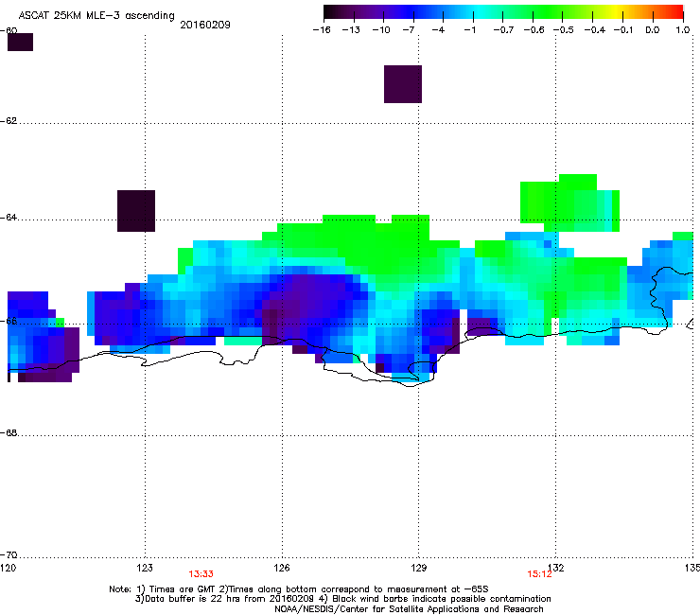The height and width of the screenshot is (615, 700).
Task: Click the dark data square beside the -60 label
Action: pyautogui.click(x=20, y=42)
